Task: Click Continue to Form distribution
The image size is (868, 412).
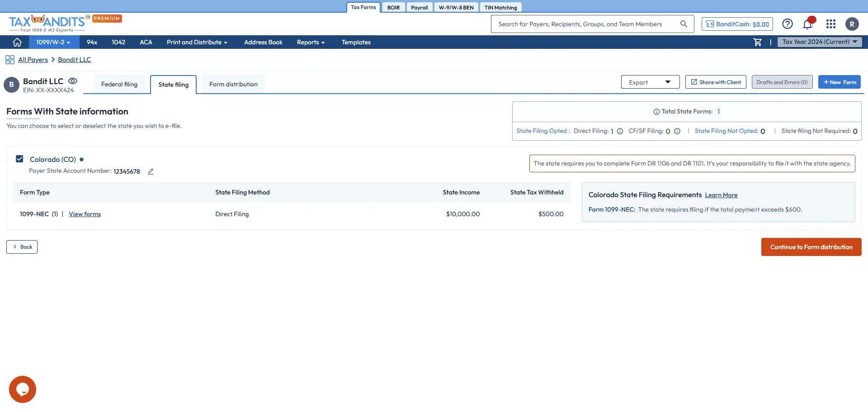Action: coord(811,247)
